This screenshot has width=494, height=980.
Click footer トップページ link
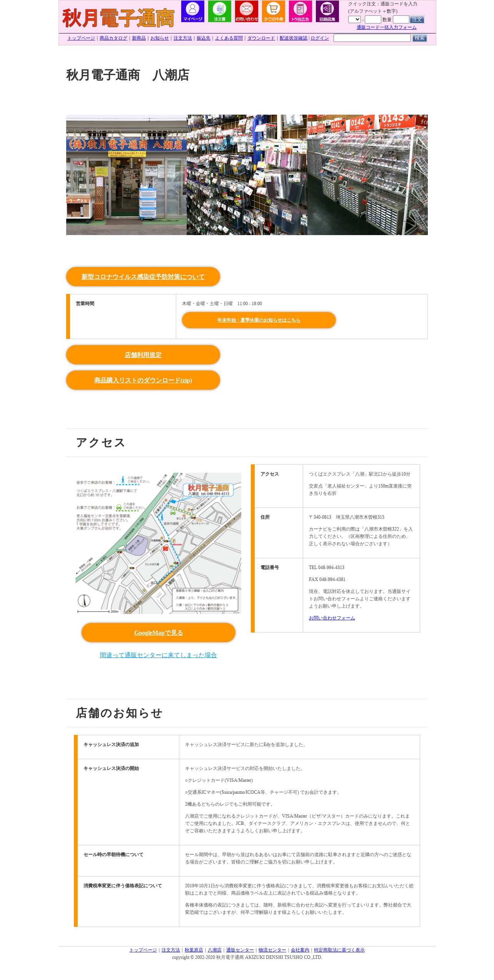(x=143, y=950)
